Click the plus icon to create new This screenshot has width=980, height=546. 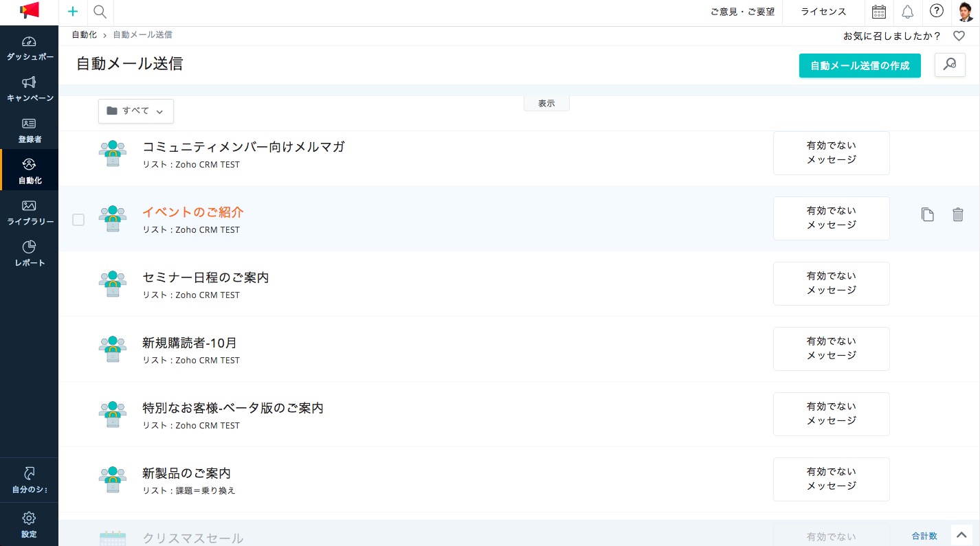point(73,12)
